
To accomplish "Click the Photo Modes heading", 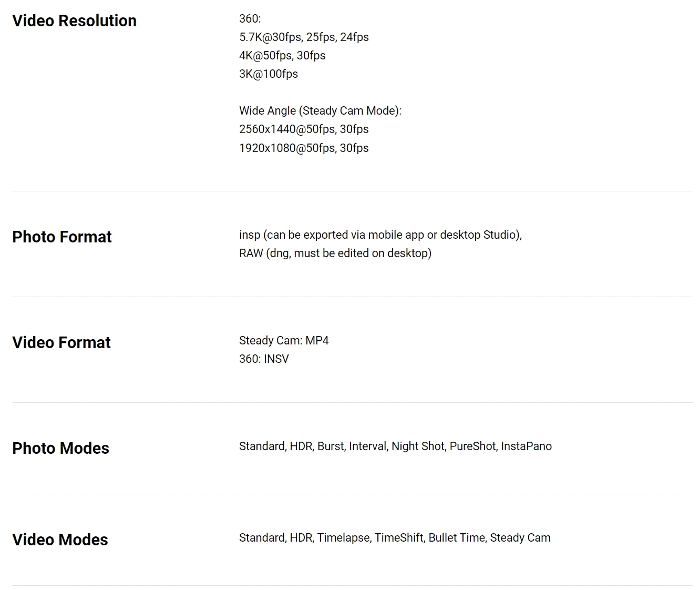I will [x=60, y=448].
